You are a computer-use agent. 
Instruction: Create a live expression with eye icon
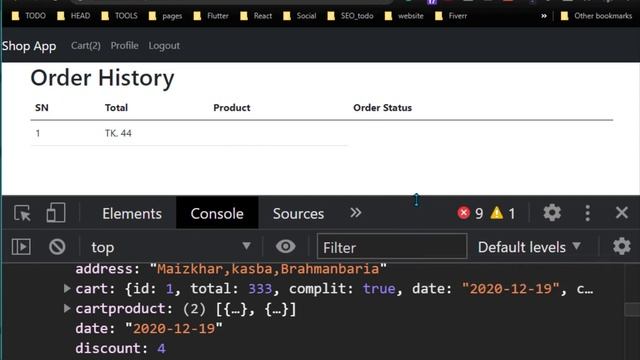pos(285,246)
